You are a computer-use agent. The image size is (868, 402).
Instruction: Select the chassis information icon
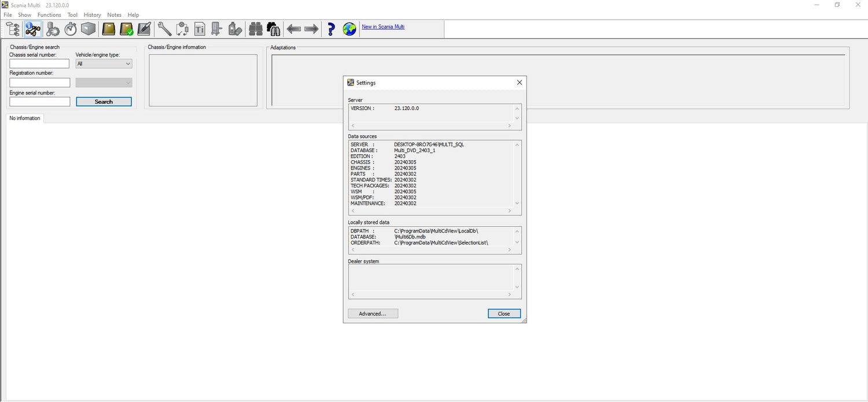33,29
